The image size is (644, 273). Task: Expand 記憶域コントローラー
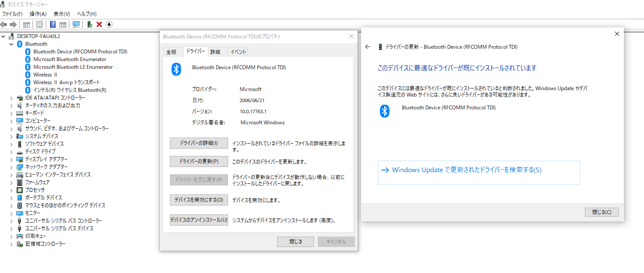coord(12,244)
